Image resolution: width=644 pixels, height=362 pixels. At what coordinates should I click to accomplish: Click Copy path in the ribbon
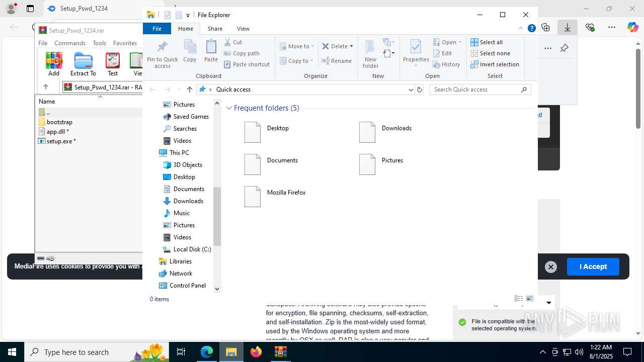point(242,53)
